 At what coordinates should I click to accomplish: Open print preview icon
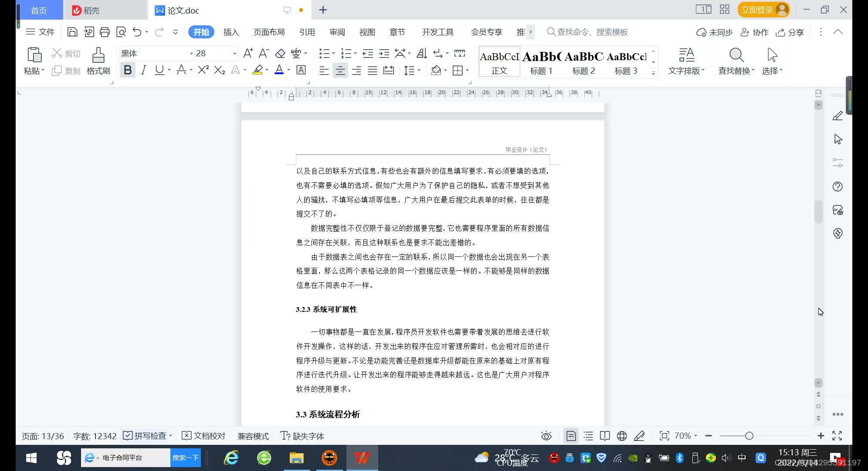coord(121,32)
